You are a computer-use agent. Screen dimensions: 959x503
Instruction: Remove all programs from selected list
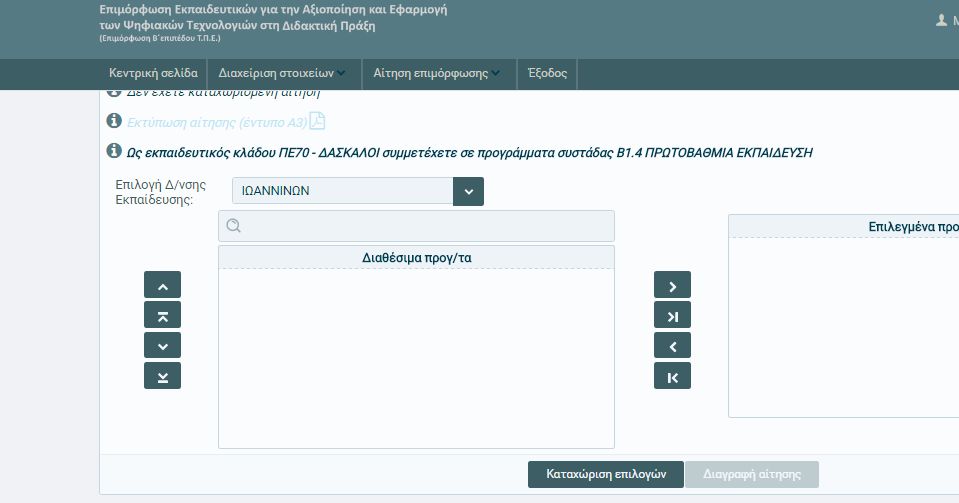click(672, 376)
